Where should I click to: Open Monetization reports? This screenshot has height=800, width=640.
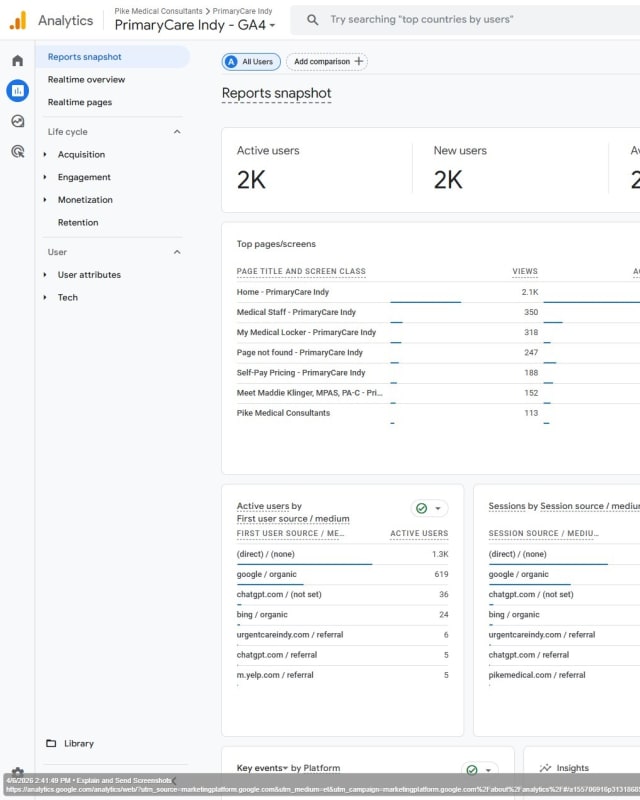pyautogui.click(x=85, y=199)
